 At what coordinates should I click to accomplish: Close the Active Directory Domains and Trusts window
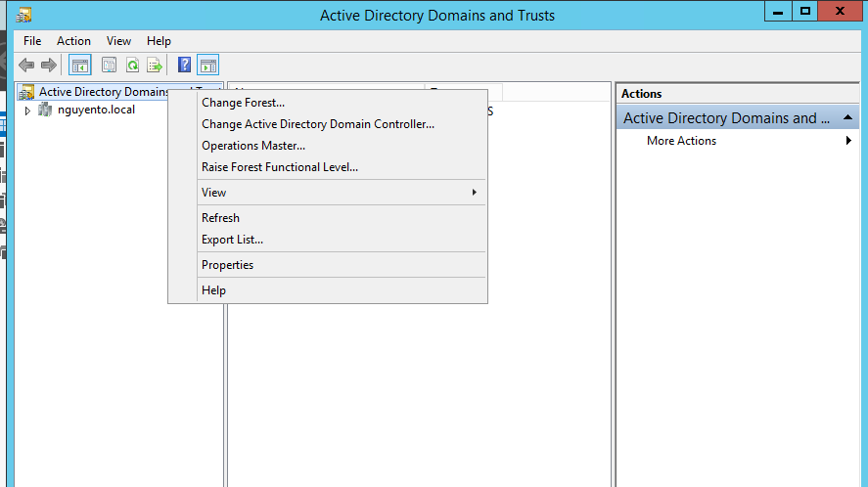pos(840,11)
